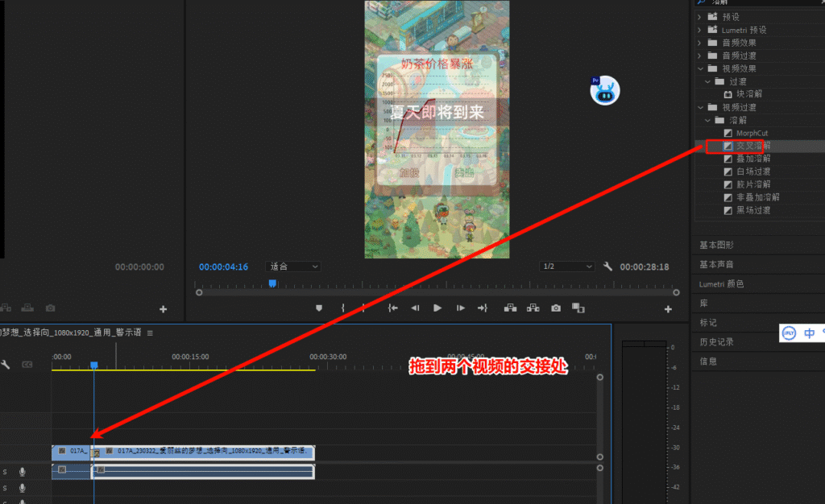Open the 适合 zoom level dropdown
The height and width of the screenshot is (504, 825).
[x=293, y=266]
